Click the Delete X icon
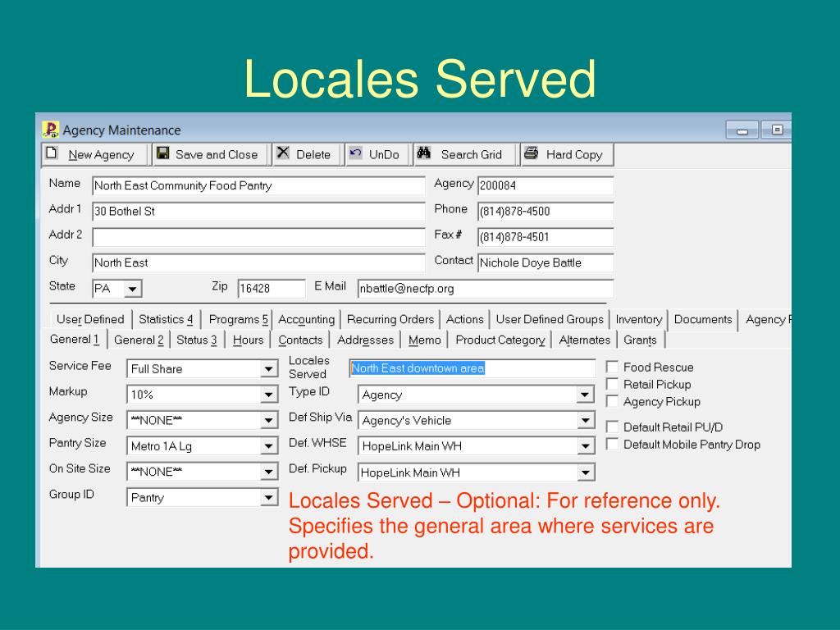 (x=283, y=153)
